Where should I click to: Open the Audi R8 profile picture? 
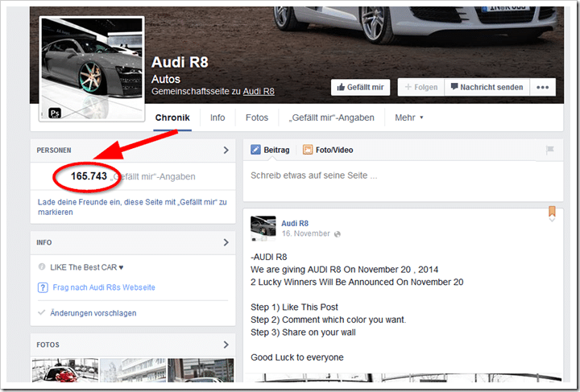tap(92, 68)
